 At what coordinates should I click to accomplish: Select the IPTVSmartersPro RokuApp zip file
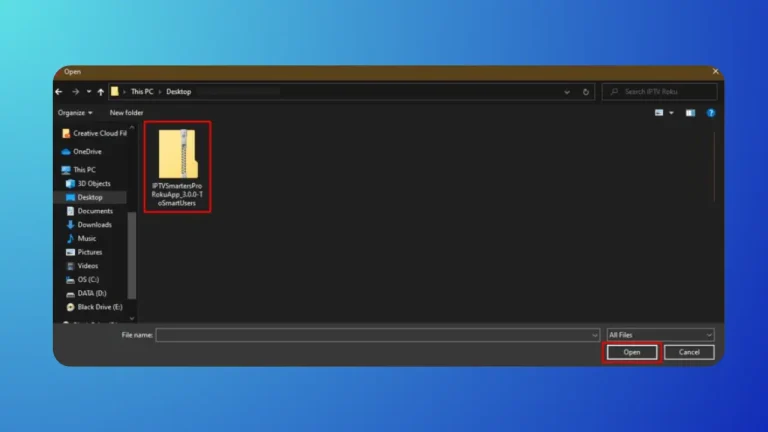(177, 165)
